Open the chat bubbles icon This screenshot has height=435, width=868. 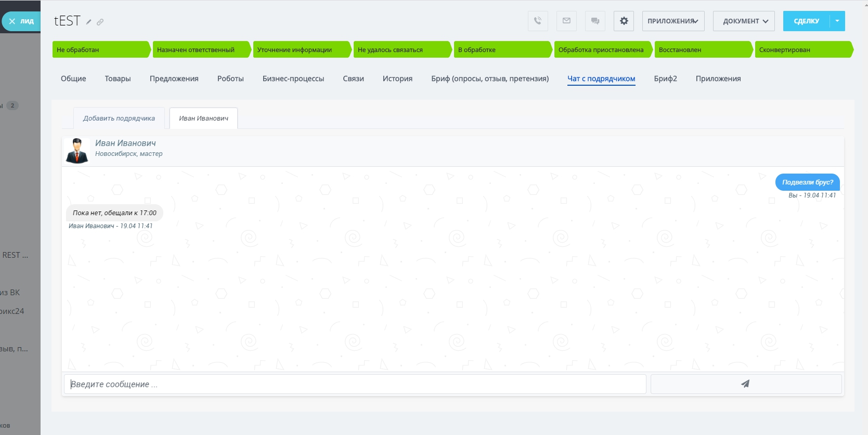[595, 21]
